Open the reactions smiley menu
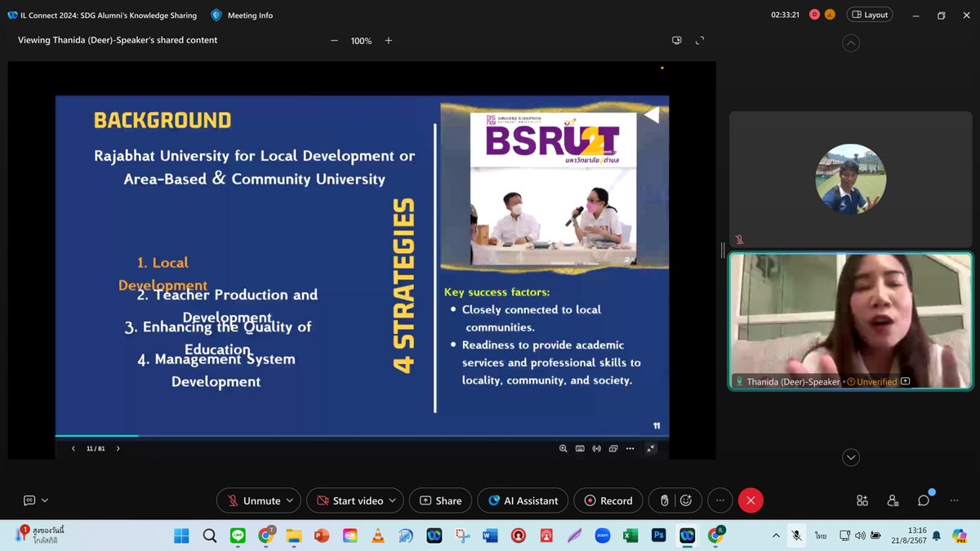 tap(686, 500)
